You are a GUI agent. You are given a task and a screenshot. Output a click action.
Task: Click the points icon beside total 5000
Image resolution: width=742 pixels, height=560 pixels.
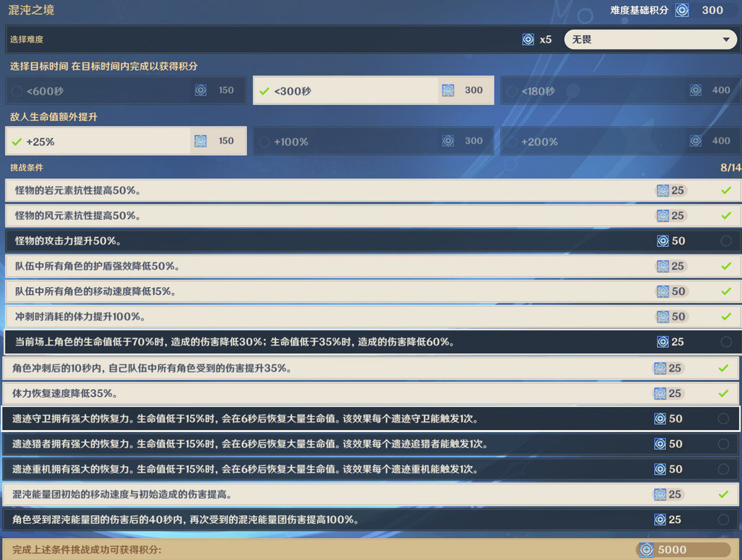[647, 550]
